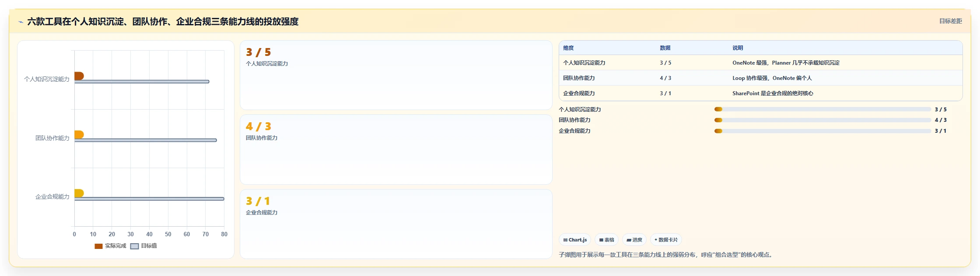
Task: Select the table cell 企业合规能力 in the 维度 column
Action: pos(579,93)
